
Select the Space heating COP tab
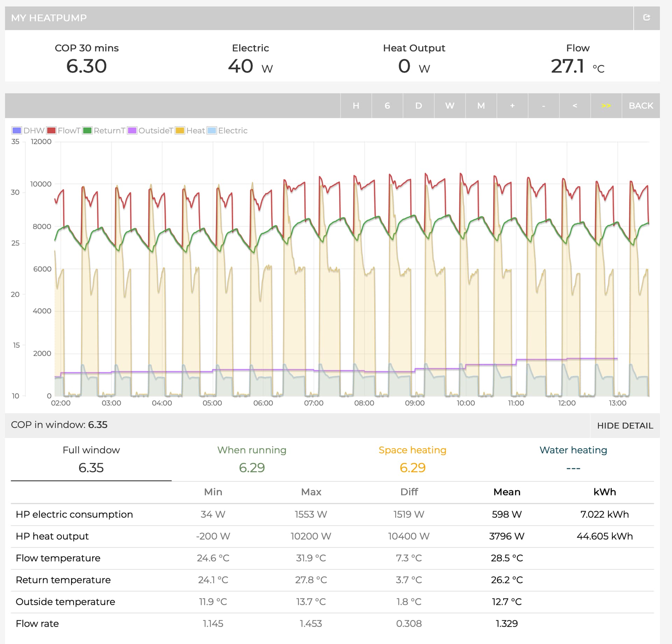412,459
